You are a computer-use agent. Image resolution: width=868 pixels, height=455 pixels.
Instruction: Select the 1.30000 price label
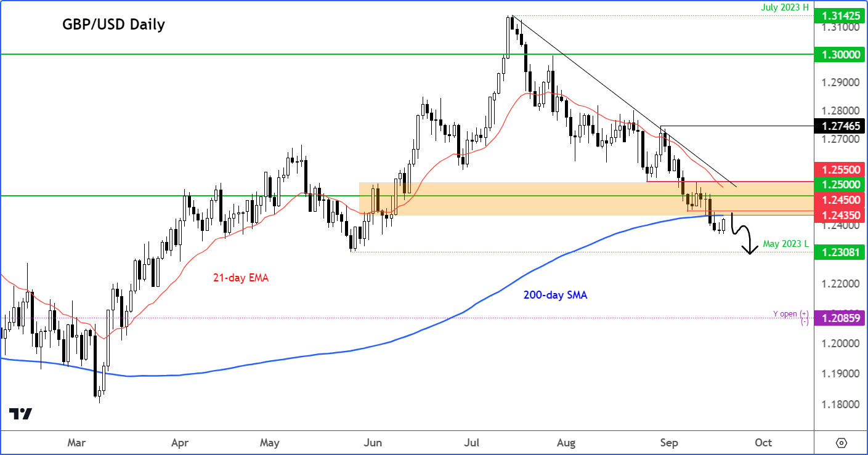pyautogui.click(x=840, y=54)
